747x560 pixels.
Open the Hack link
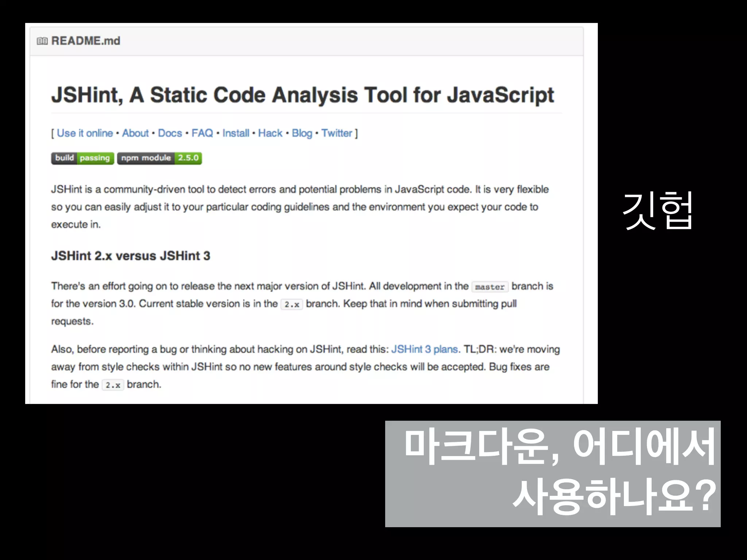tap(270, 133)
